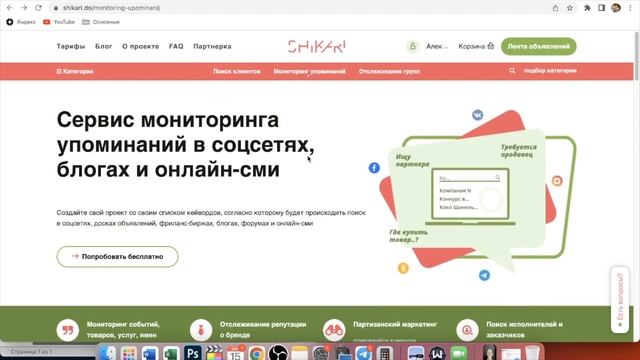Screen dimensions: 640x360
Task: Click the tie icon for Отслеживание репутации
Action: pos(201,330)
